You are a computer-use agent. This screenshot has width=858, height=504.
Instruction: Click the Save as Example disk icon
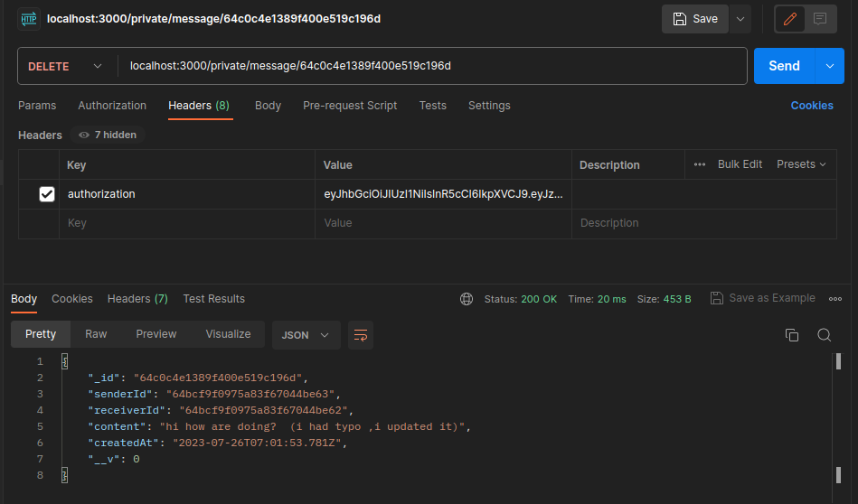point(716,298)
